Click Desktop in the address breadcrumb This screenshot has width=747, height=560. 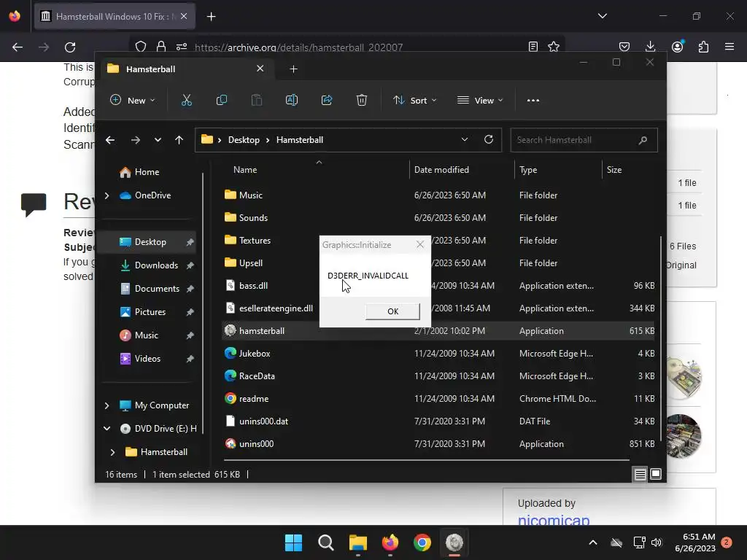[244, 140]
